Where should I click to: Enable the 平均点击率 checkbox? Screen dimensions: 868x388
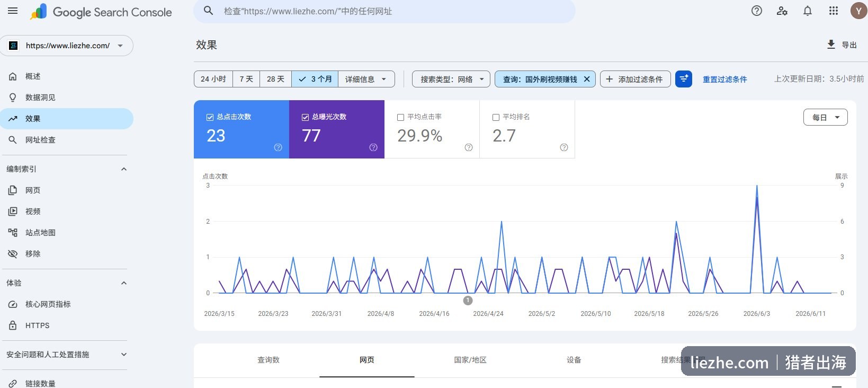pos(400,117)
